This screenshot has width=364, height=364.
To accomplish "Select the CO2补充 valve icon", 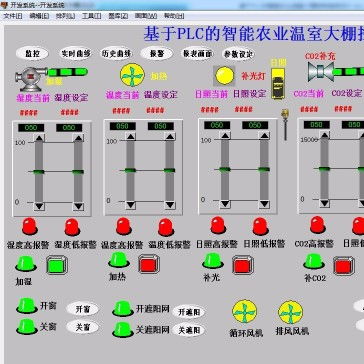I will pyautogui.click(x=320, y=71).
